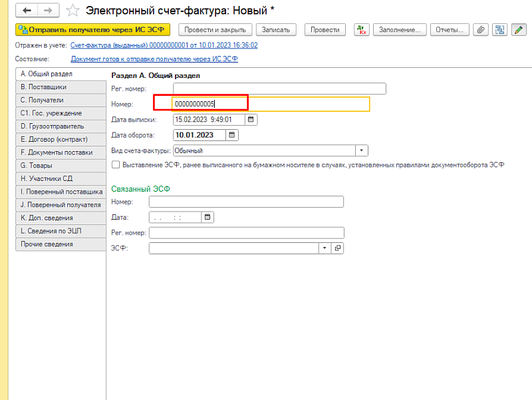The width and height of the screenshot is (532, 400).
Task: Toggle the Выставление ЭСФ на бумажном носителе checkbox
Action: click(x=116, y=164)
